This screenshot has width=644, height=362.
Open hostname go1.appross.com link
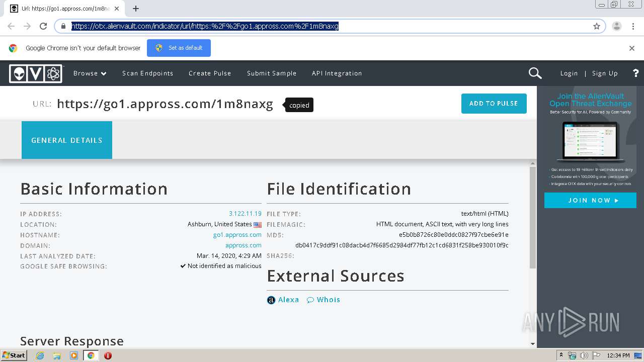pyautogui.click(x=237, y=235)
